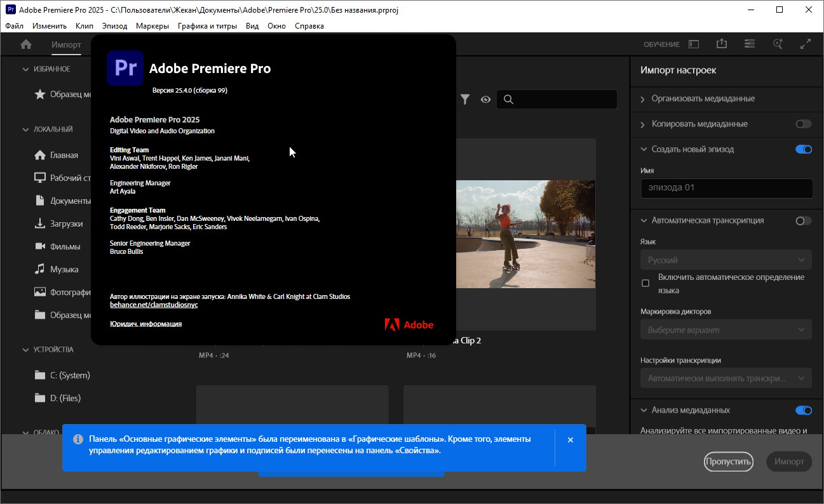Open the Файл menu
The image size is (824, 504).
click(14, 26)
